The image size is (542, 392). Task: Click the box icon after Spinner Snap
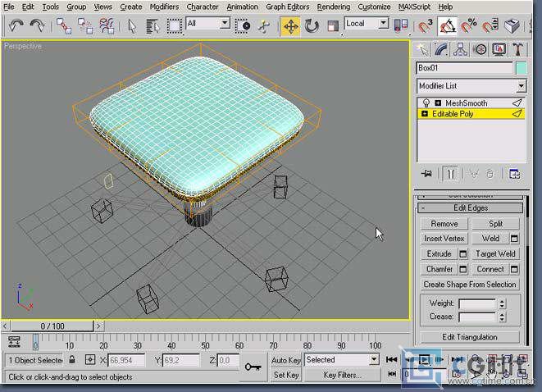point(512,26)
